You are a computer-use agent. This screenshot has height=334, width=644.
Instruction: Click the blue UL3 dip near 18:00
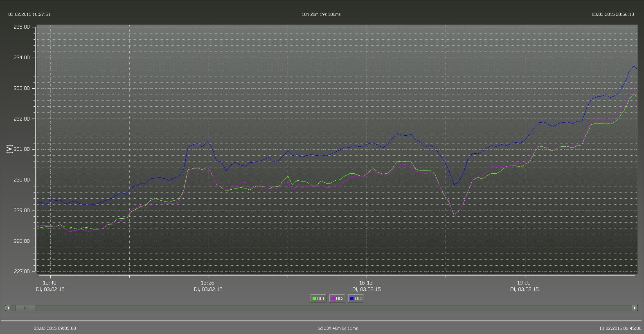tap(454, 185)
